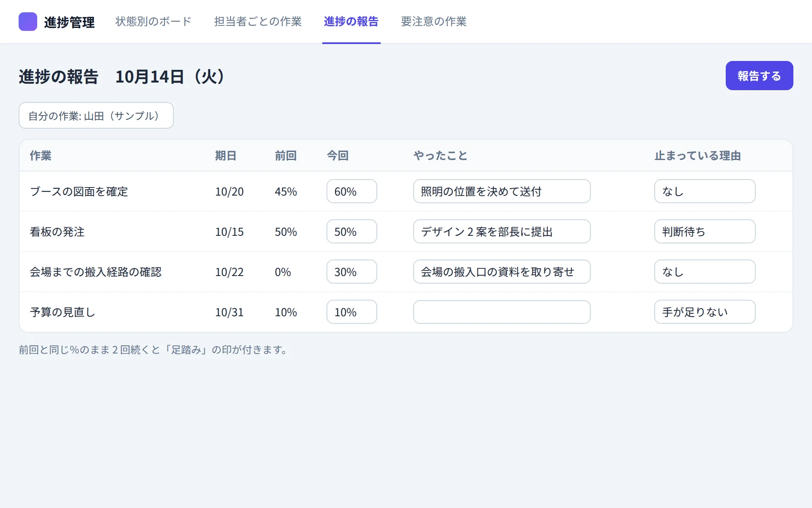812x508 pixels.
Task: Select the 進捗の報告 tab
Action: pos(351,22)
